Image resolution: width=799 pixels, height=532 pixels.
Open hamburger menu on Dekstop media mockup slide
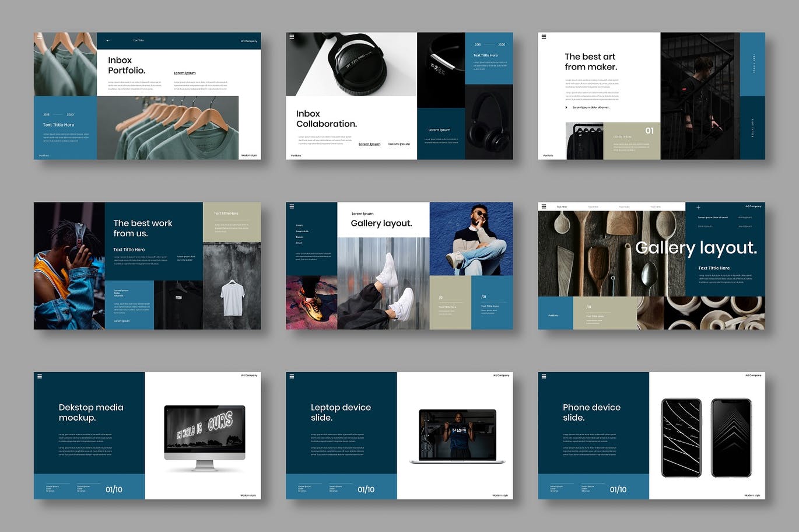coord(40,376)
